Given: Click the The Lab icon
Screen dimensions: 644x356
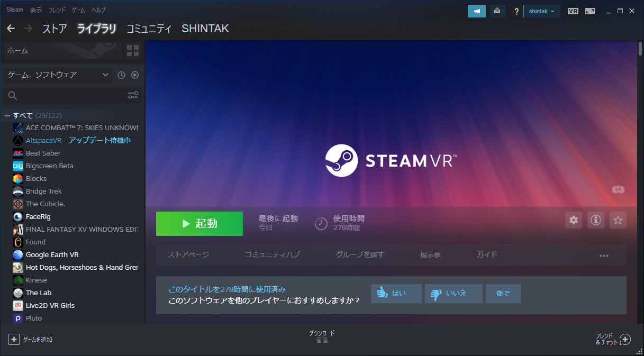Looking at the screenshot, I should tap(18, 293).
